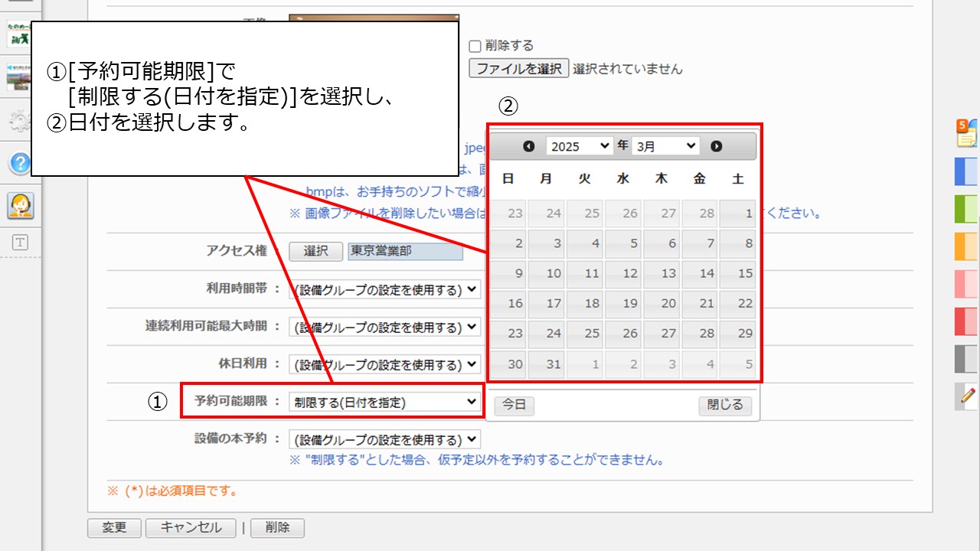980x551 pixels.
Task: Click the 変更 button
Action: click(114, 528)
